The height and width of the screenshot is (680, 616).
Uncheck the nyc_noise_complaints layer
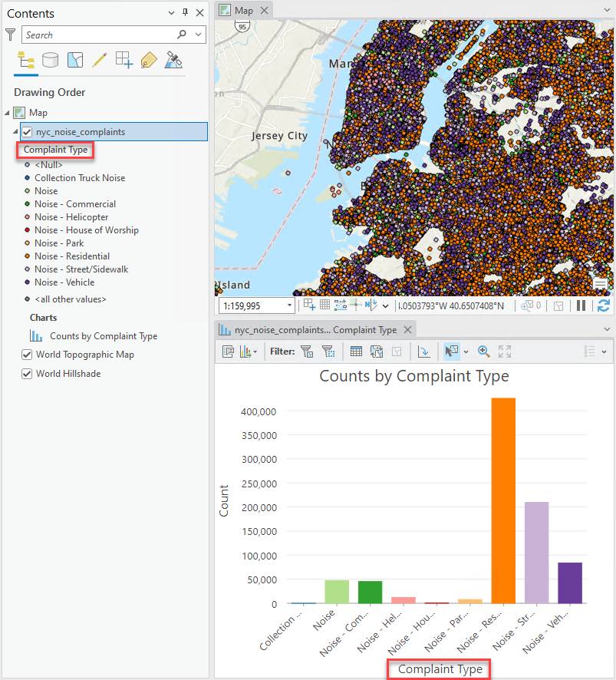pos(28,132)
